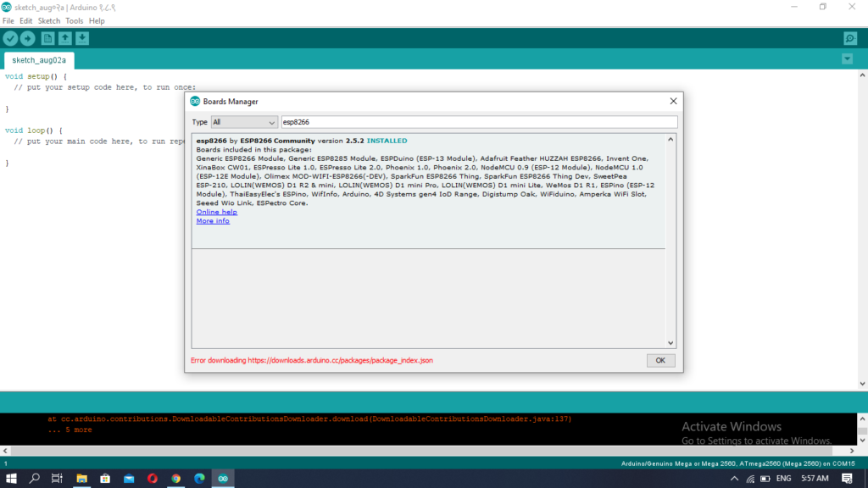Click the console horizontal scroll-right arrow

point(852,451)
